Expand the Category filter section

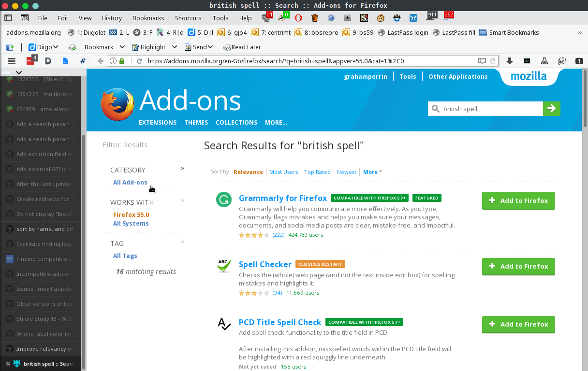coord(182,169)
